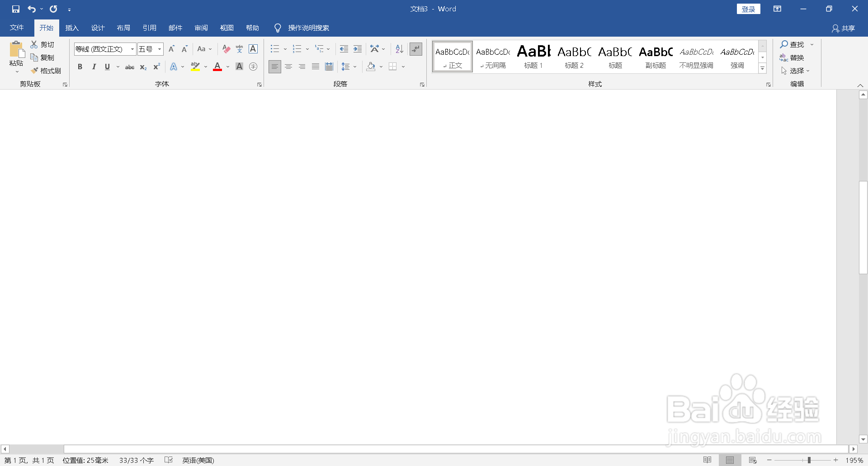The height and width of the screenshot is (466, 868).
Task: Open the line spacing dropdown
Action: (355, 67)
